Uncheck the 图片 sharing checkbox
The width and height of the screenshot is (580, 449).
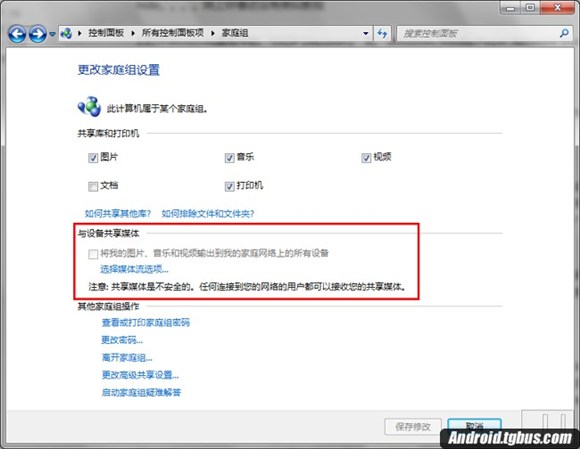(93, 158)
